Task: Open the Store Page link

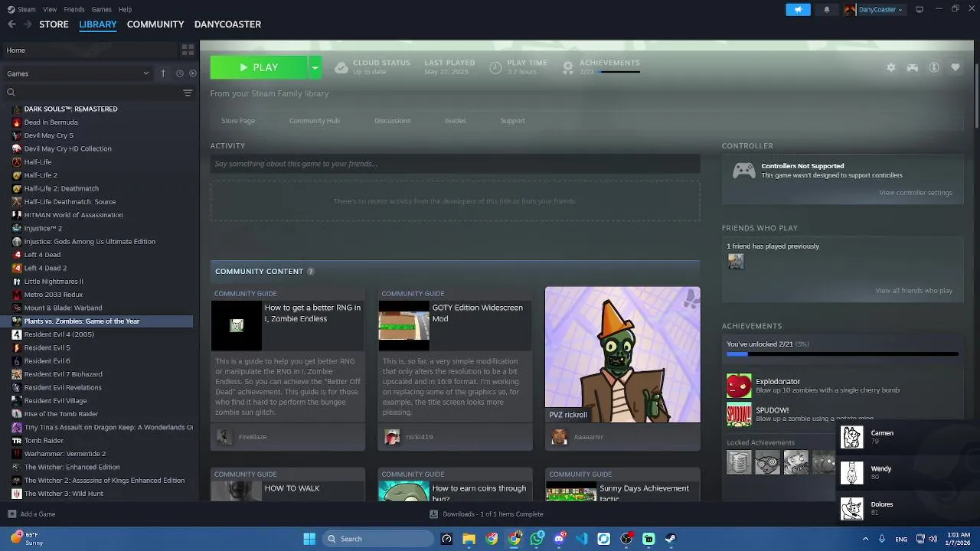Action: (238, 121)
